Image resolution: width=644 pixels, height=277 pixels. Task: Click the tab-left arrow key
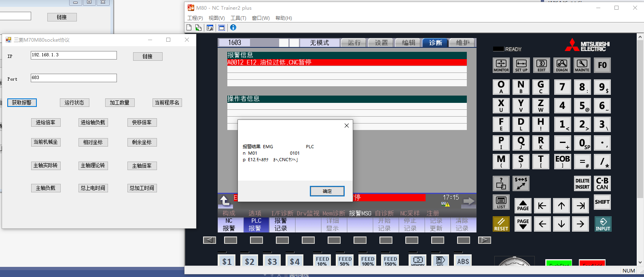coord(542,206)
